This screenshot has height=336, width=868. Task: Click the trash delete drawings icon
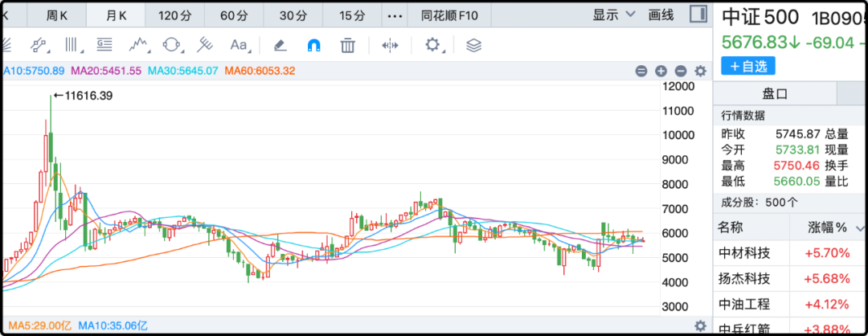347,45
